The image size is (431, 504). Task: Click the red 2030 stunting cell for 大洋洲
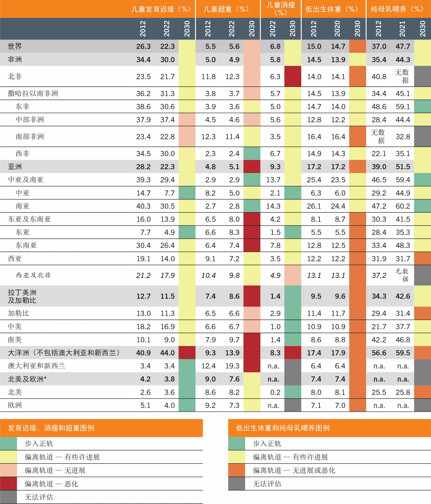[187, 352]
